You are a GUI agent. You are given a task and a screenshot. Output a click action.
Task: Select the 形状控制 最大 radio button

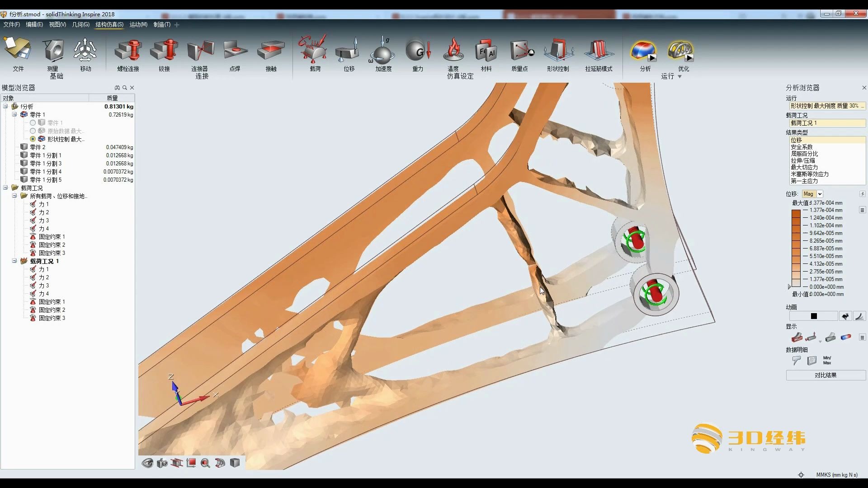(x=33, y=139)
